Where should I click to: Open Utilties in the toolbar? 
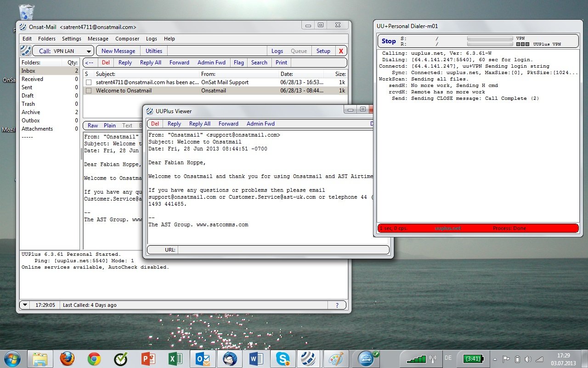pyautogui.click(x=154, y=51)
